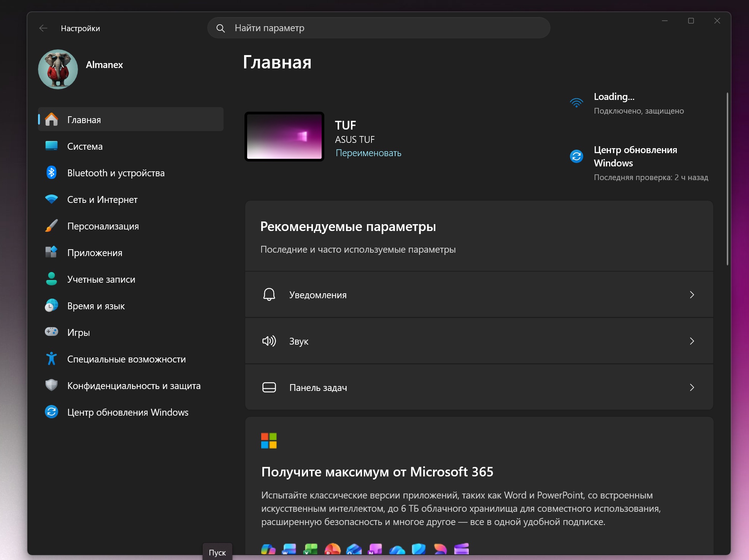Click the Главная page title

(277, 62)
